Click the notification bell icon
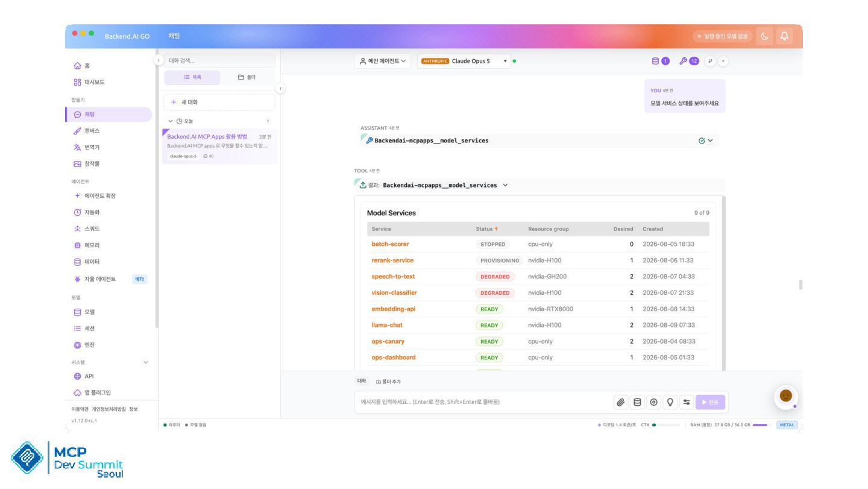 pyautogui.click(x=784, y=36)
